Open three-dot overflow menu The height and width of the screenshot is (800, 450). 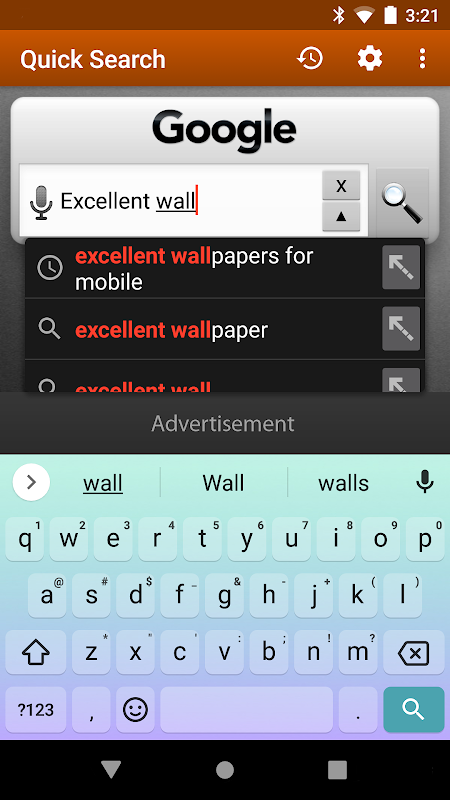tap(422, 59)
